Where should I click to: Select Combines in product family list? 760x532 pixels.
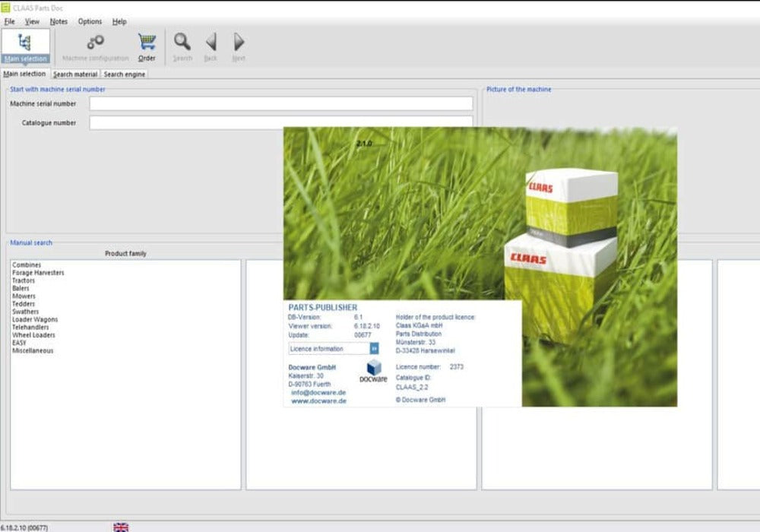point(27,264)
